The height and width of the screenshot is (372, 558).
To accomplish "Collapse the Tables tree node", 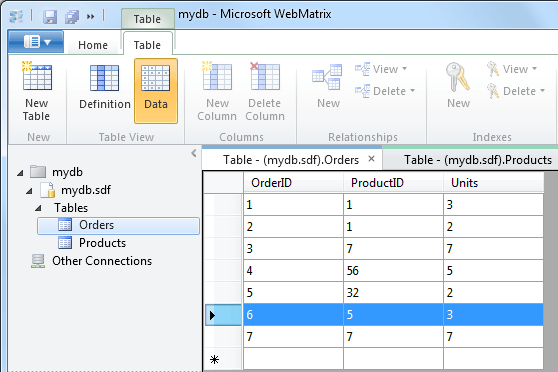I will pos(38,208).
